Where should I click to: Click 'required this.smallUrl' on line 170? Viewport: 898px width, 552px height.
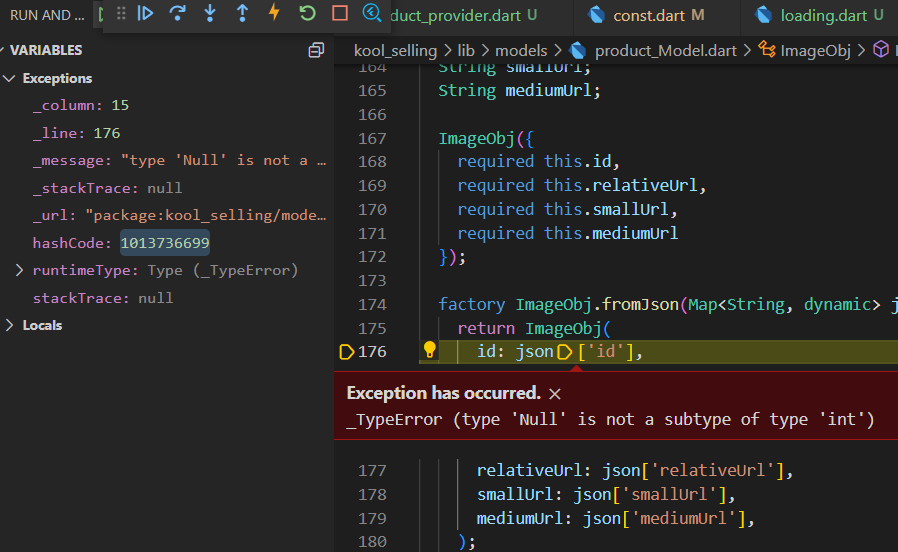click(x=562, y=210)
